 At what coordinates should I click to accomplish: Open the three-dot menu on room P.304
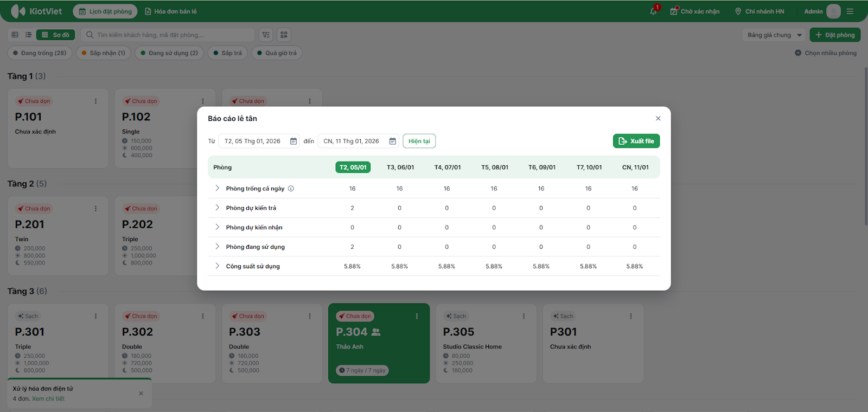coord(417,316)
